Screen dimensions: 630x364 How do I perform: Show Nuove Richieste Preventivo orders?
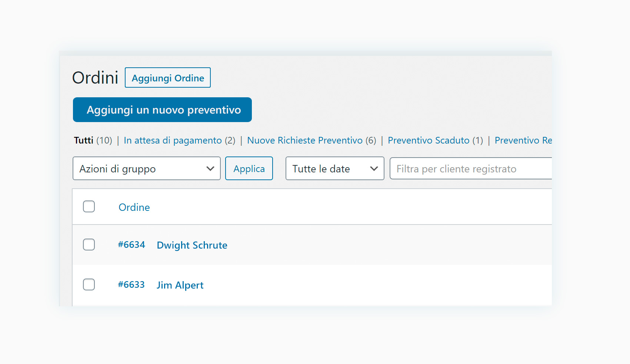tap(304, 141)
